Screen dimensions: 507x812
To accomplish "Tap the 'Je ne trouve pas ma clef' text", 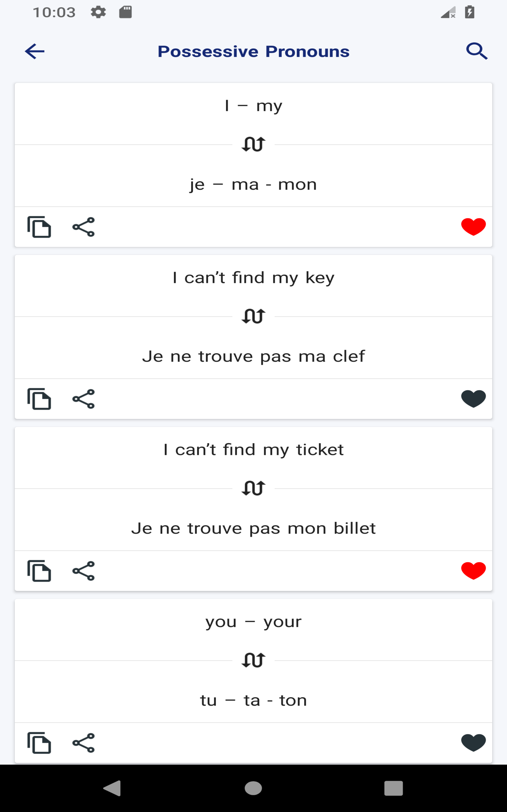I will pyautogui.click(x=253, y=356).
